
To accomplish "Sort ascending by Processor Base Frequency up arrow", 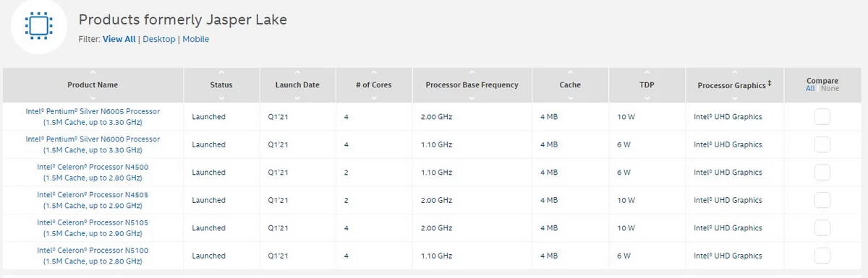I will (x=472, y=72).
